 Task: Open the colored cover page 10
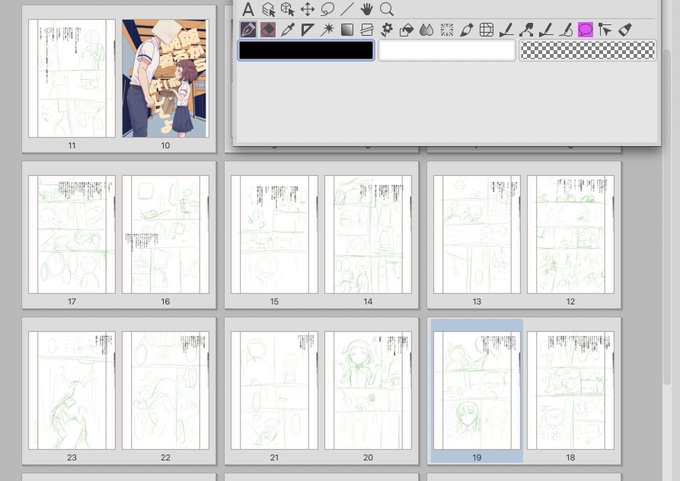click(x=165, y=78)
